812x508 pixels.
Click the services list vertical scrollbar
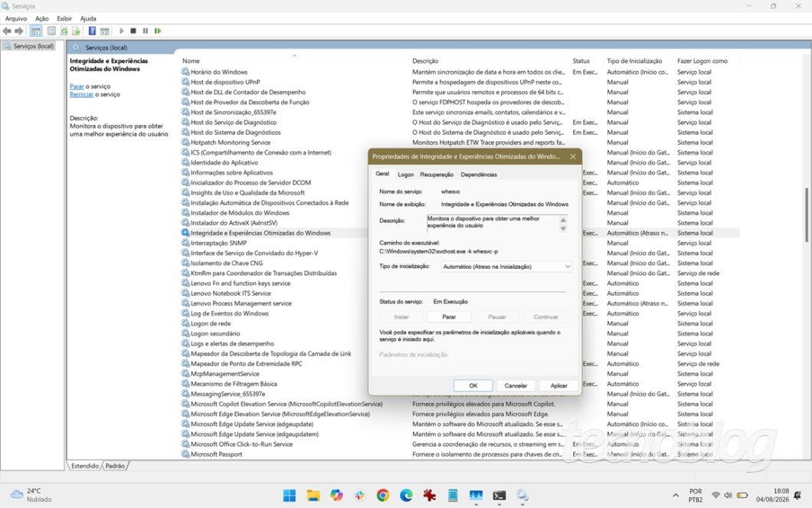(807, 215)
